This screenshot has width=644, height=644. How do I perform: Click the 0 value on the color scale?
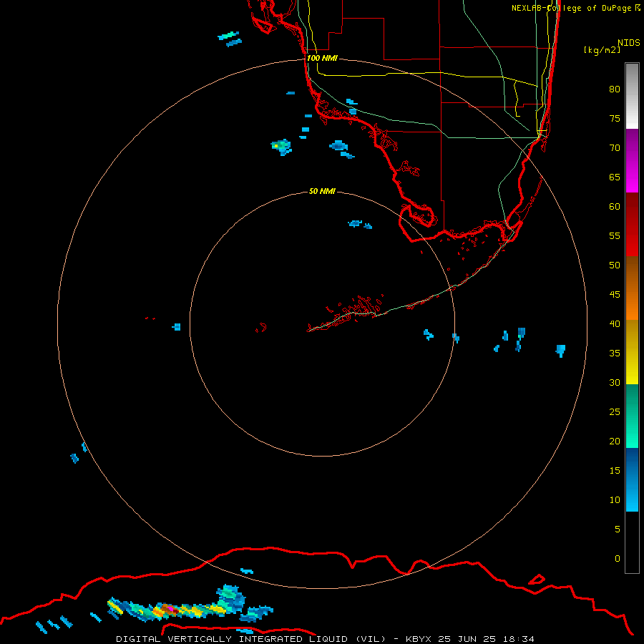pyautogui.click(x=618, y=559)
